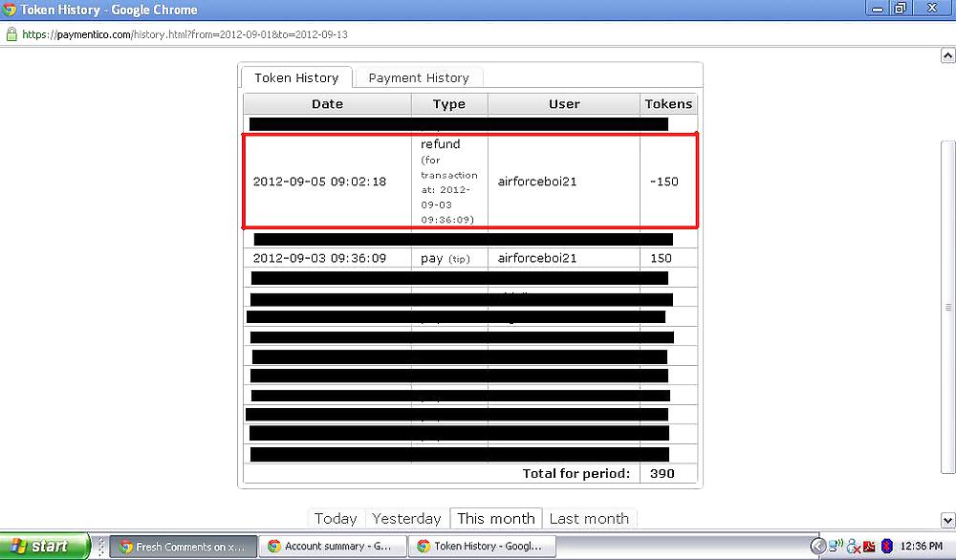Expand hidden system tray icons arrow

click(818, 547)
